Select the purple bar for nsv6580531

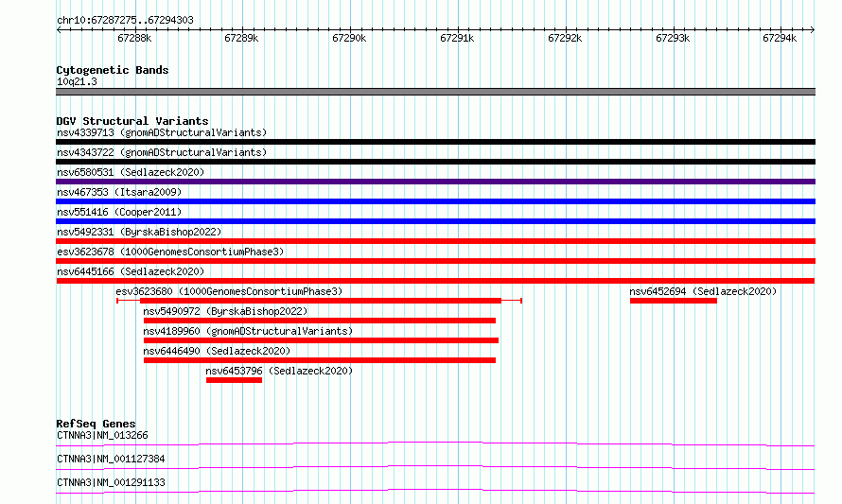pyautogui.click(x=435, y=182)
